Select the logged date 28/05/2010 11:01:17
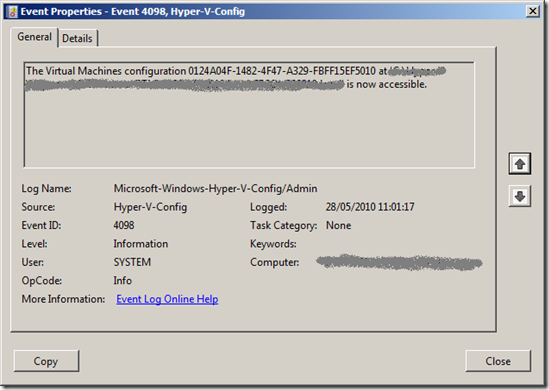 pos(370,207)
